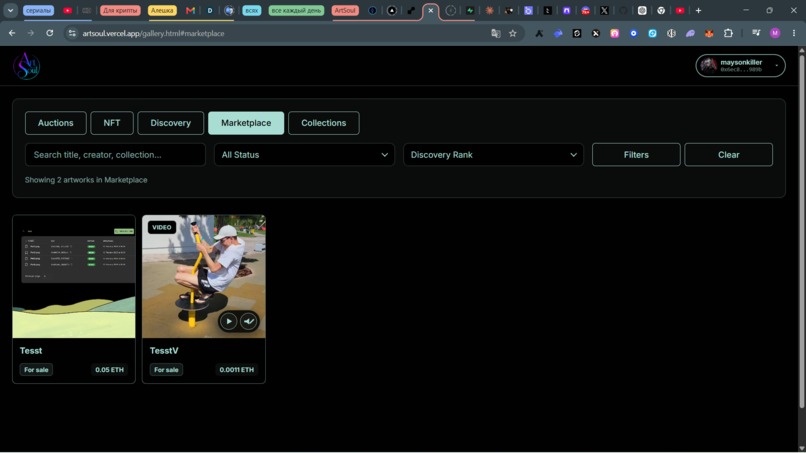The image size is (806, 453).
Task: Open the Discovery Rank sort dropdown
Action: click(x=493, y=155)
